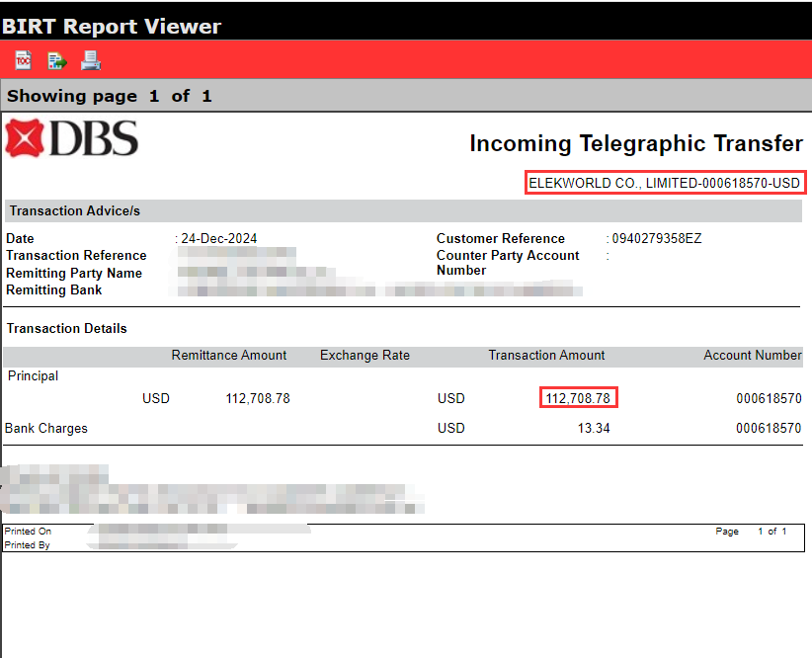Toggle the table of contents icon

[x=23, y=60]
